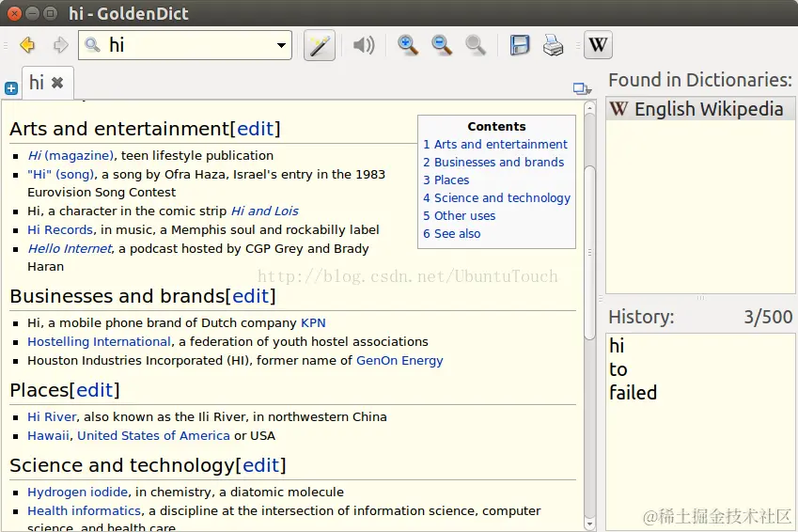Reset zoom with the plain magnifier
798x532 pixels.
pyautogui.click(x=475, y=45)
